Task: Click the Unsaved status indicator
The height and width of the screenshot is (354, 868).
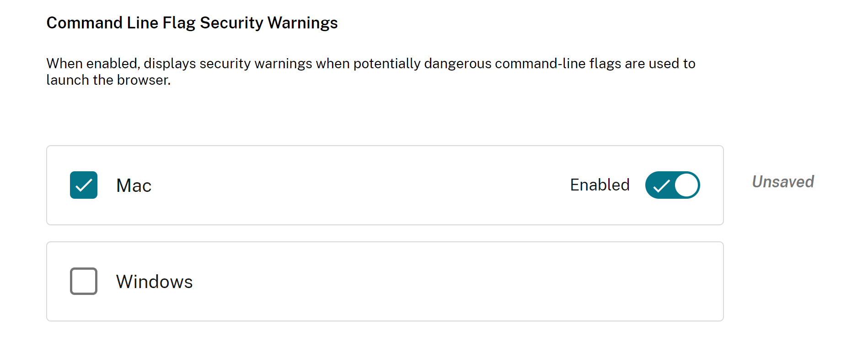Action: (783, 182)
